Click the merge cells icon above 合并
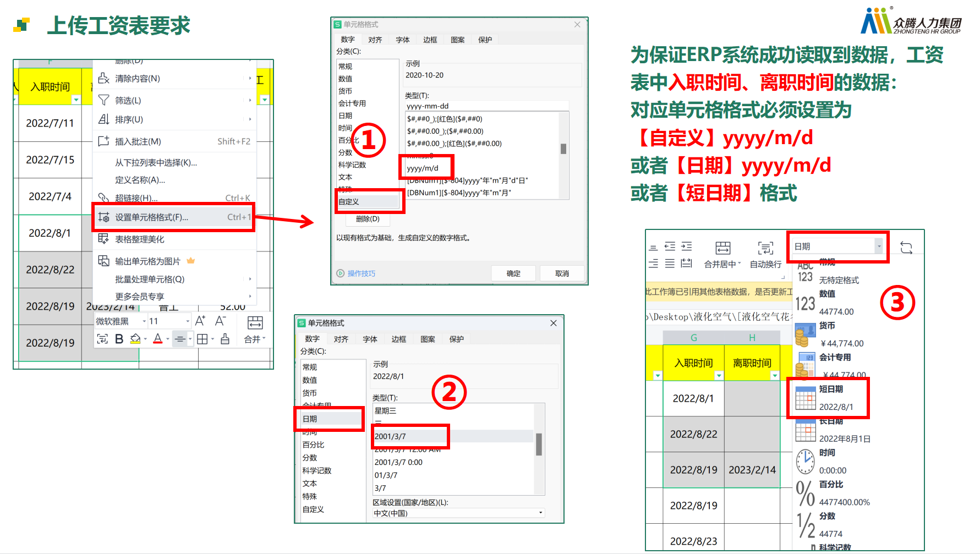980x554 pixels. (255, 322)
